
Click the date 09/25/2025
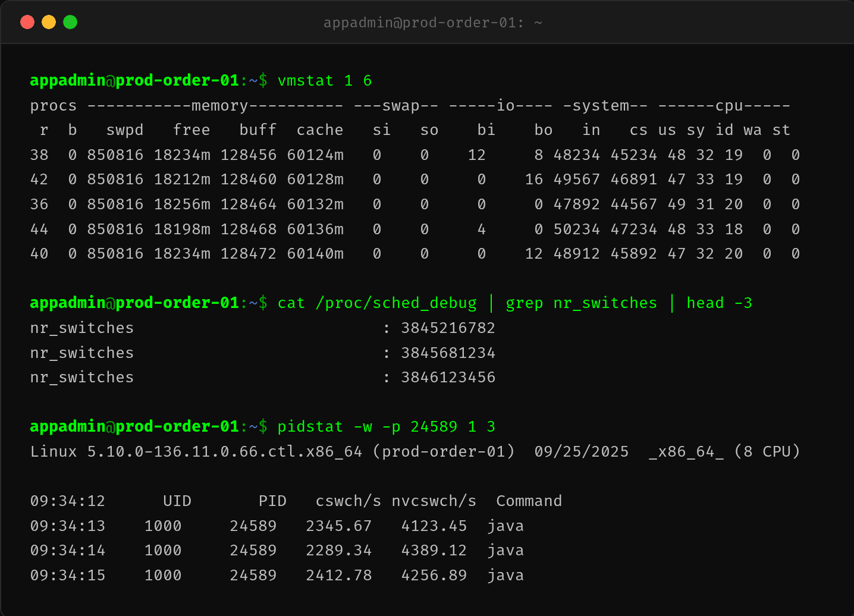coord(582,451)
